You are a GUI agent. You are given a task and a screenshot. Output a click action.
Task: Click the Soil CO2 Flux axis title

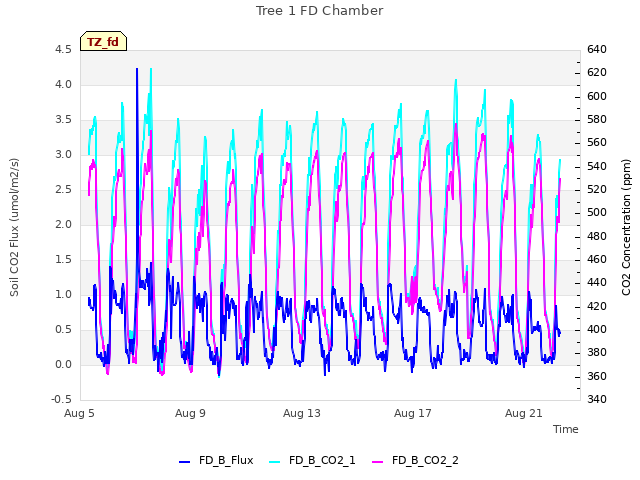(14, 227)
